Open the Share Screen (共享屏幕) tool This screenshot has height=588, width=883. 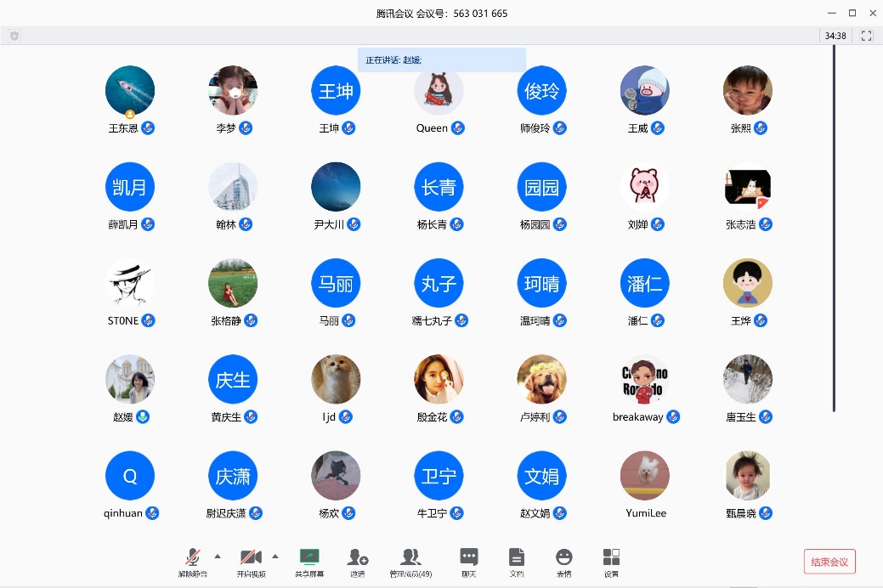tap(309, 563)
